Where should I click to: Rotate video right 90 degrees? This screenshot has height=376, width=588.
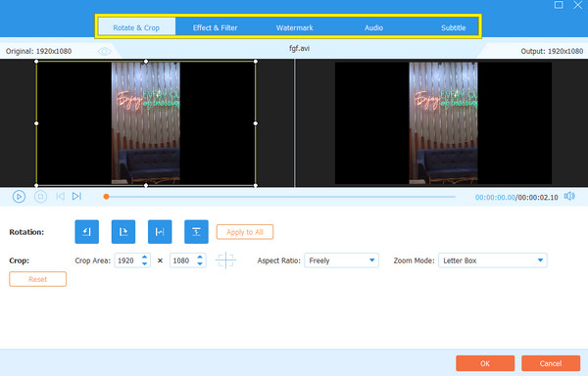pos(123,232)
